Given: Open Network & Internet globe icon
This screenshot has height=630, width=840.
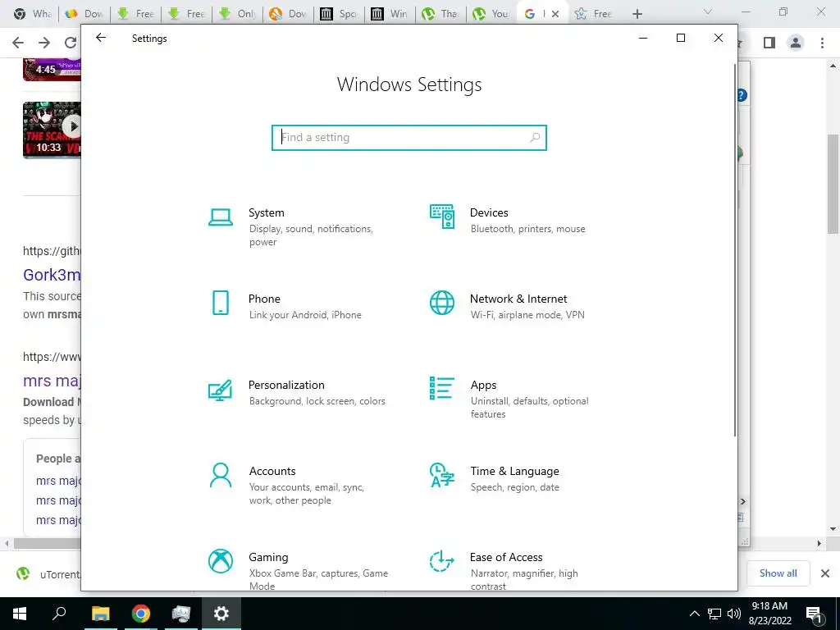Looking at the screenshot, I should point(442,303).
